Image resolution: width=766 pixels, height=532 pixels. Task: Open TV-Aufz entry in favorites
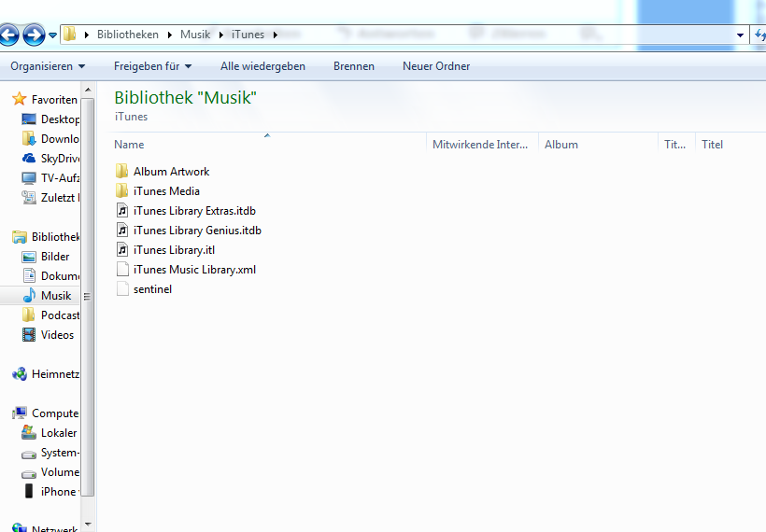[x=60, y=178]
